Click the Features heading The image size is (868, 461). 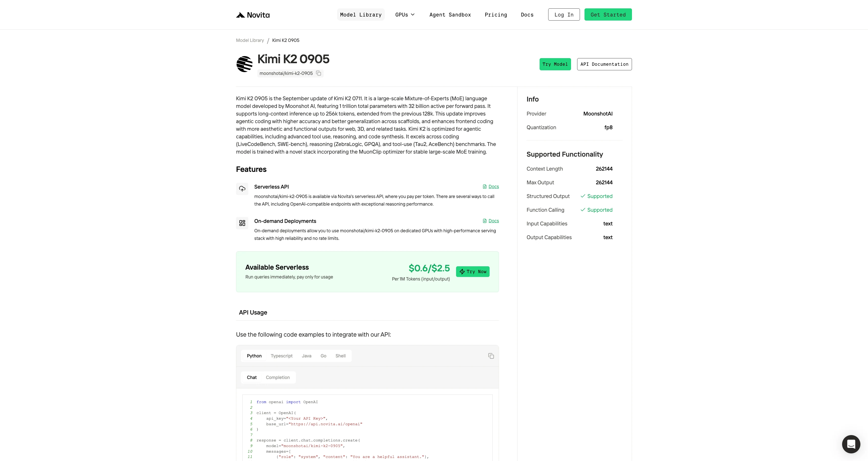251,170
